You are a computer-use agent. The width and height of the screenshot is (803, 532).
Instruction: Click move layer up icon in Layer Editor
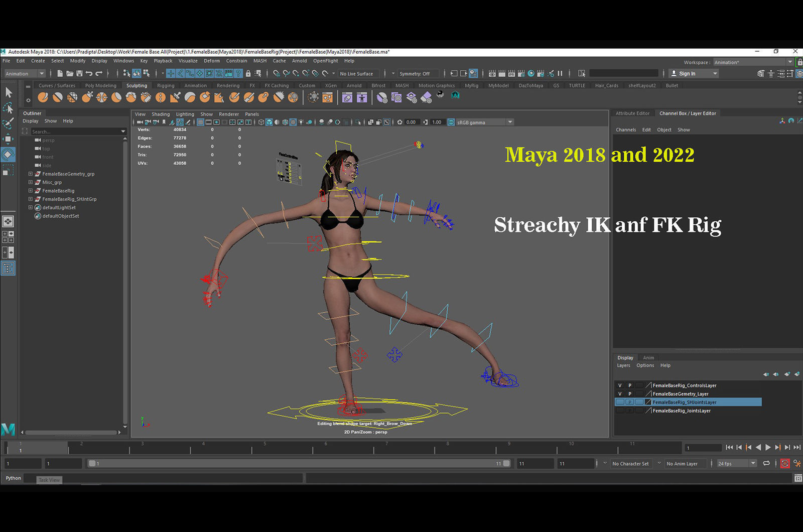click(766, 374)
